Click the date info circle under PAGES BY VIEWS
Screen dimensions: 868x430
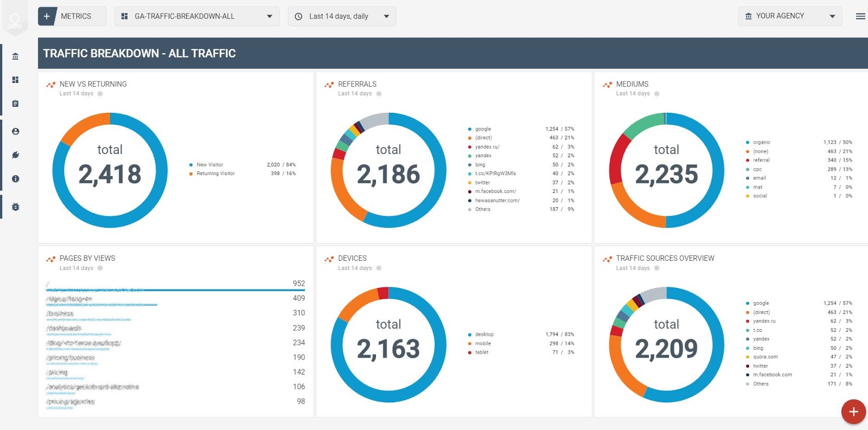tap(100, 268)
